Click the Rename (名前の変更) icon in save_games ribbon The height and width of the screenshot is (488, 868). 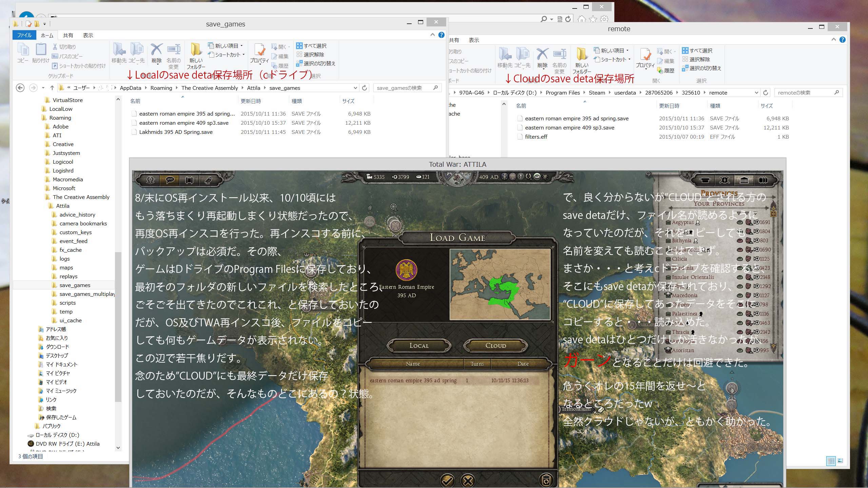(174, 56)
